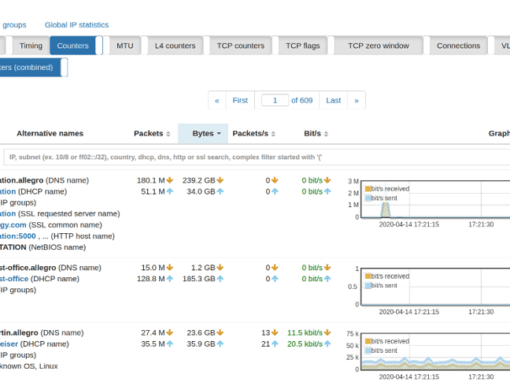Screen dimensions: 510x382
Task: Sort by Bit/s column arrows
Action: click(326, 134)
